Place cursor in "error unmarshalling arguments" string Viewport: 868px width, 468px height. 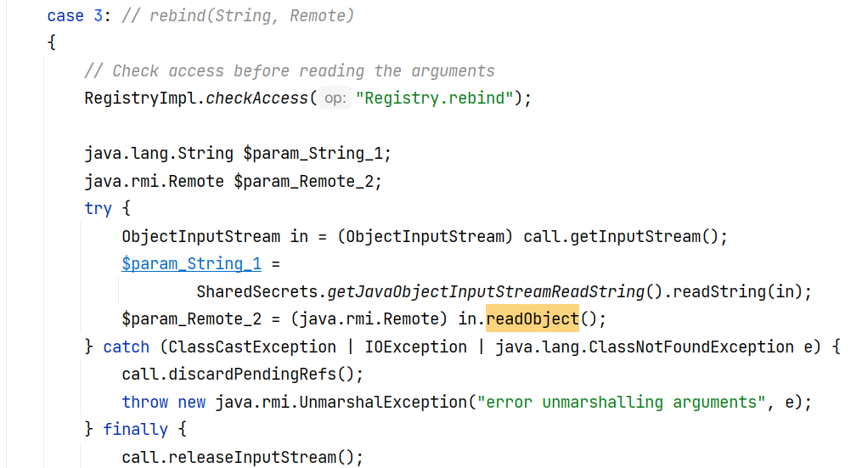point(618,402)
